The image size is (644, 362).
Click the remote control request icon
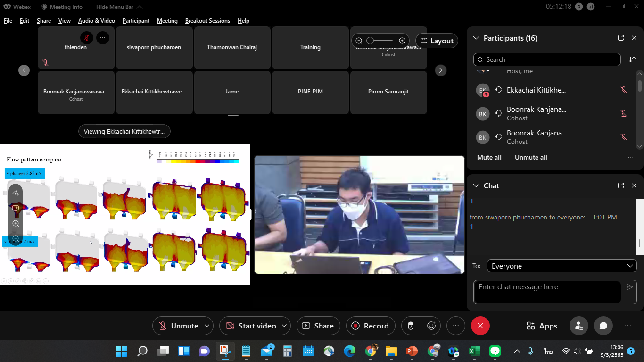[16, 208]
